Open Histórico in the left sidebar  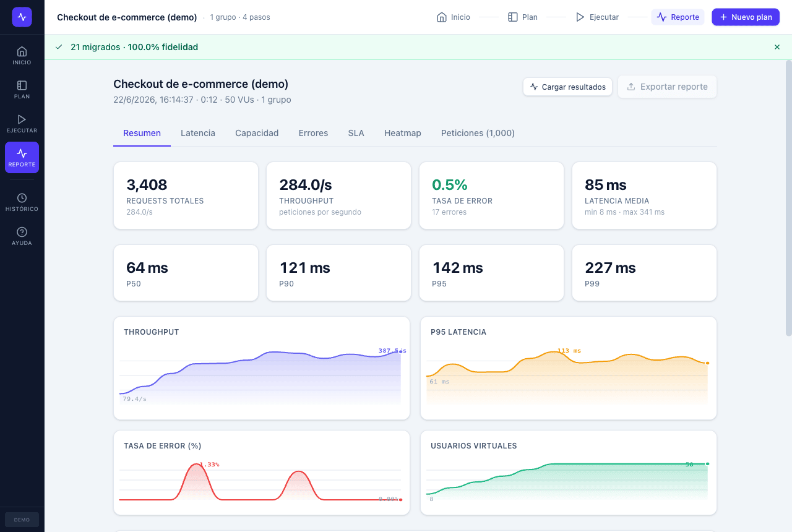click(x=22, y=202)
